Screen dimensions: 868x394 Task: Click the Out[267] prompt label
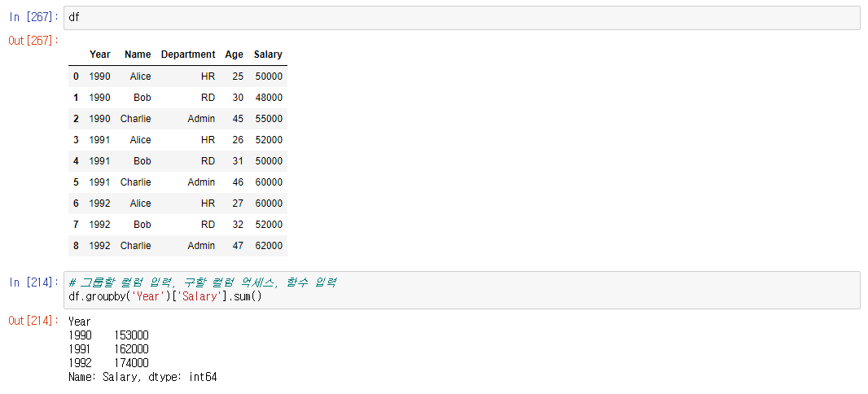[x=33, y=41]
